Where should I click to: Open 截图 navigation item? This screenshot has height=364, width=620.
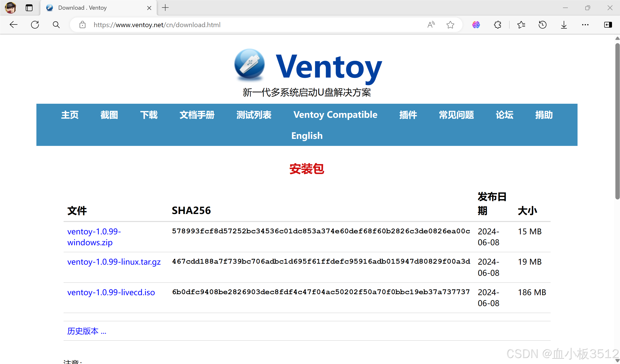(109, 115)
